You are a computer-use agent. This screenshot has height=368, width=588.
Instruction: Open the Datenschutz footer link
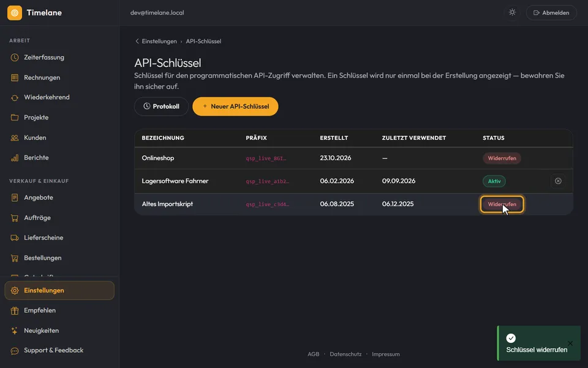[345, 354]
